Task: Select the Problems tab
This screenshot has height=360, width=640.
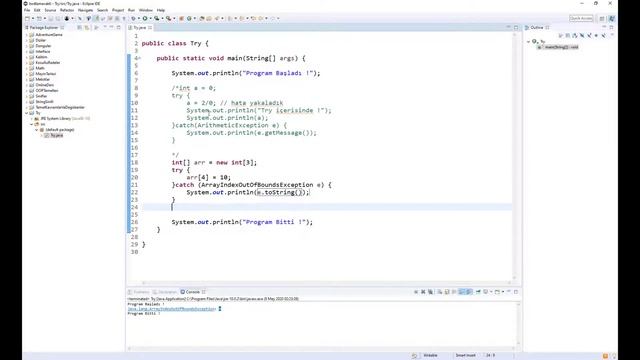Action: point(139,292)
